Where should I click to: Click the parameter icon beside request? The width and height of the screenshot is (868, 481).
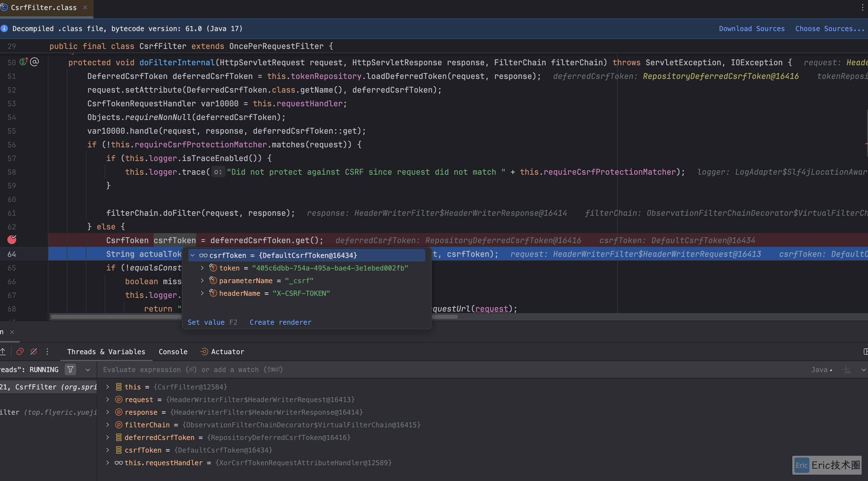pos(119,399)
